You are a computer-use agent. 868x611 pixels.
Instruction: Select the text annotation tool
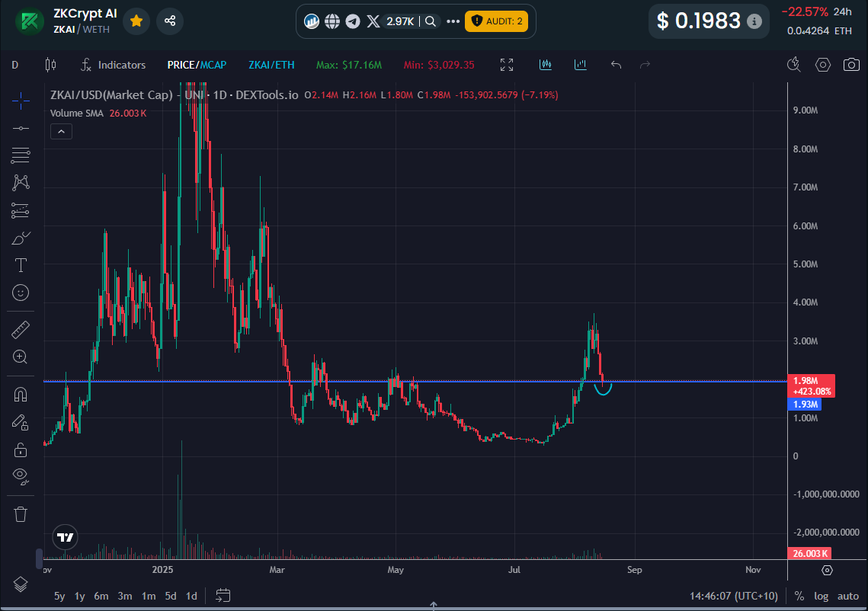tap(20, 264)
